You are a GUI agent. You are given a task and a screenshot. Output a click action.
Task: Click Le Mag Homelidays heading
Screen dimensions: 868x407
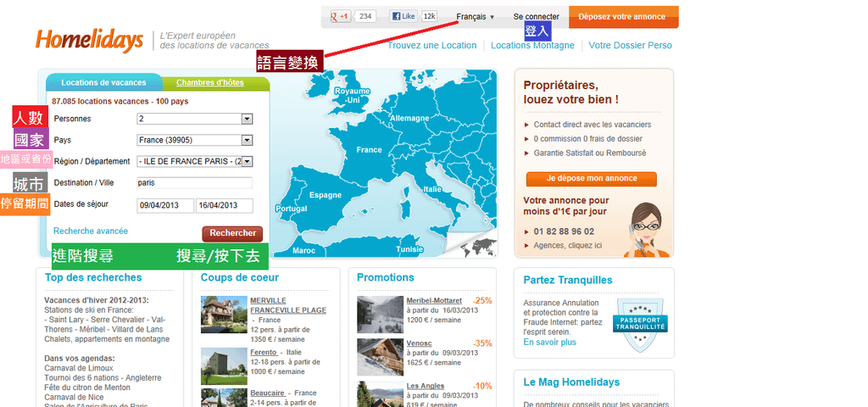(571, 382)
